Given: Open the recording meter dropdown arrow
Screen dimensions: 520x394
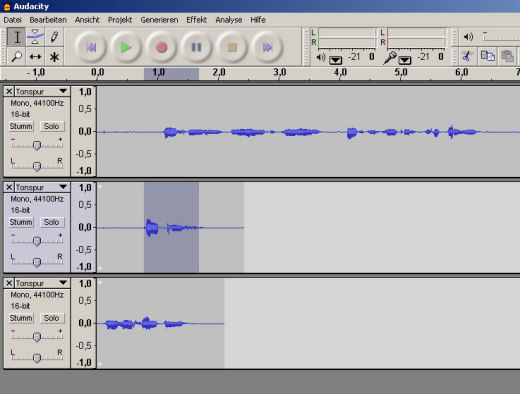Looking at the screenshot, I should pyautogui.click(x=404, y=60).
